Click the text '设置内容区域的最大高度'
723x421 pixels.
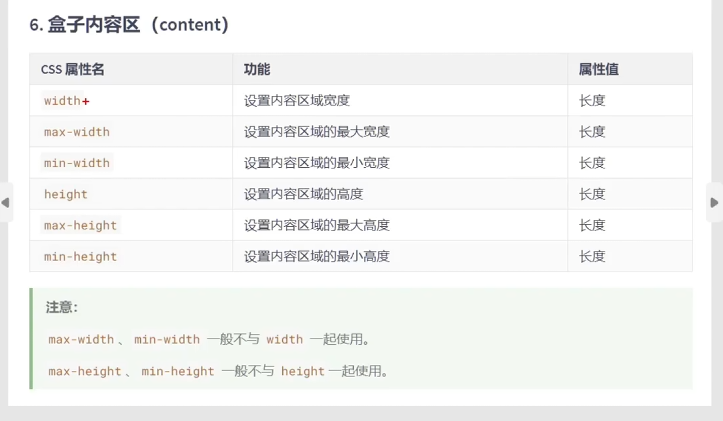(317, 225)
